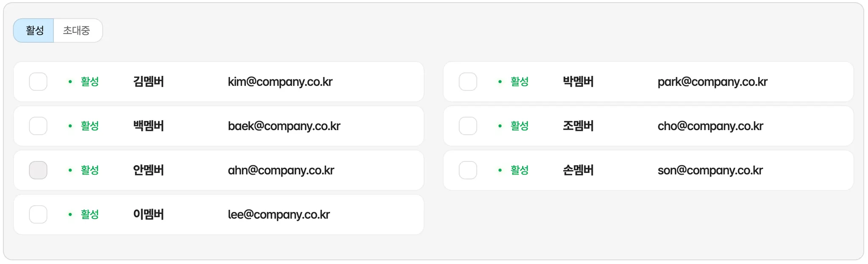This screenshot has height=264, width=868.
Task: Check the checkbox for 박멤버
Action: [x=468, y=82]
